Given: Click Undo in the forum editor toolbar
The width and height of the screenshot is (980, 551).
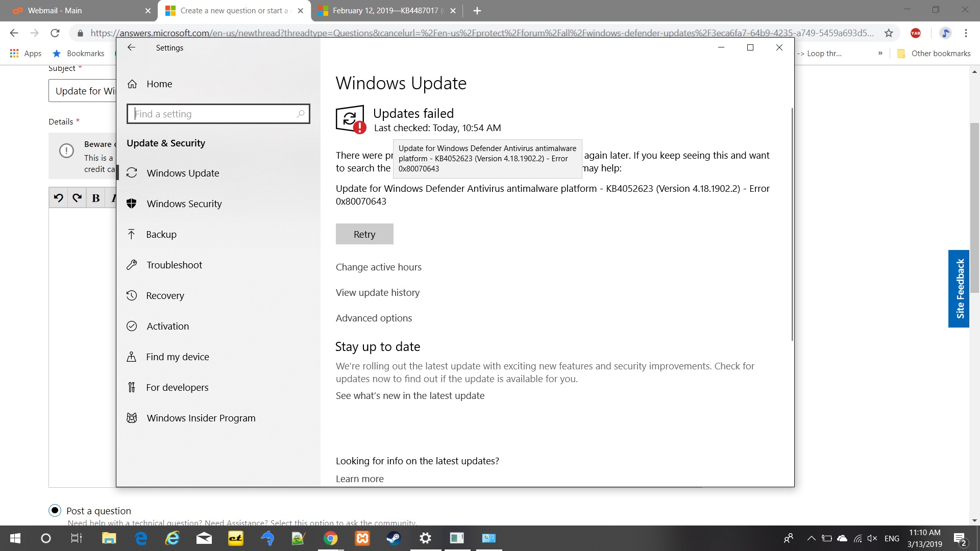Looking at the screenshot, I should point(58,198).
